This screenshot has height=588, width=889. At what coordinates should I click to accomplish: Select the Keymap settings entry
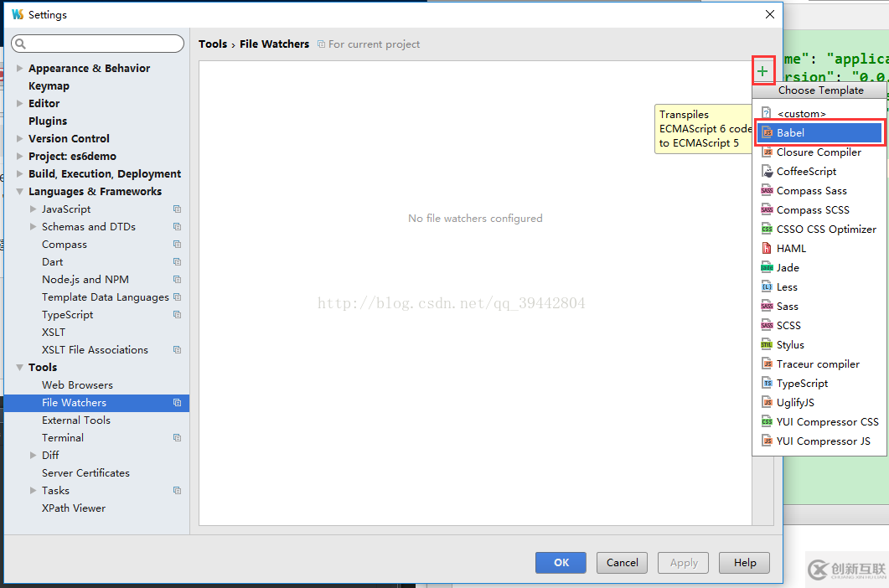click(49, 85)
